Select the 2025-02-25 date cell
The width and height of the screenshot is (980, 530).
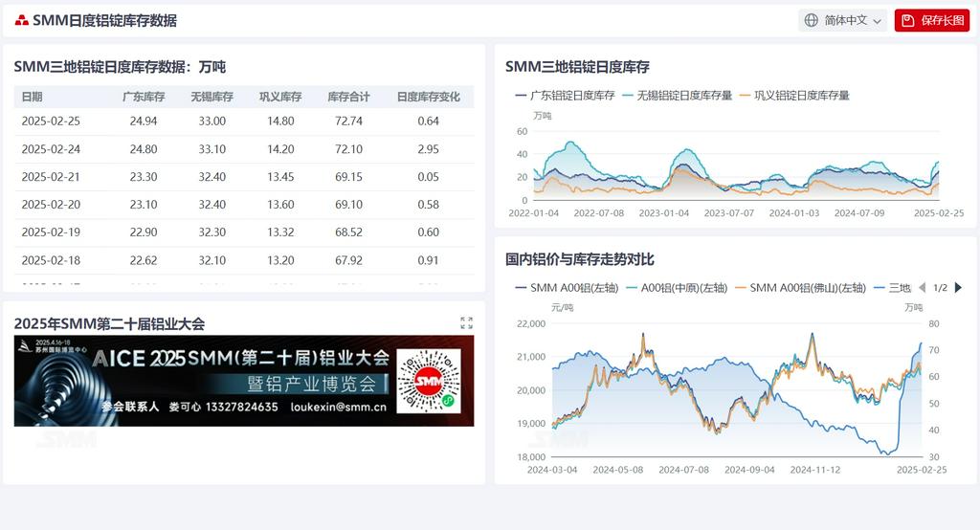[52, 121]
